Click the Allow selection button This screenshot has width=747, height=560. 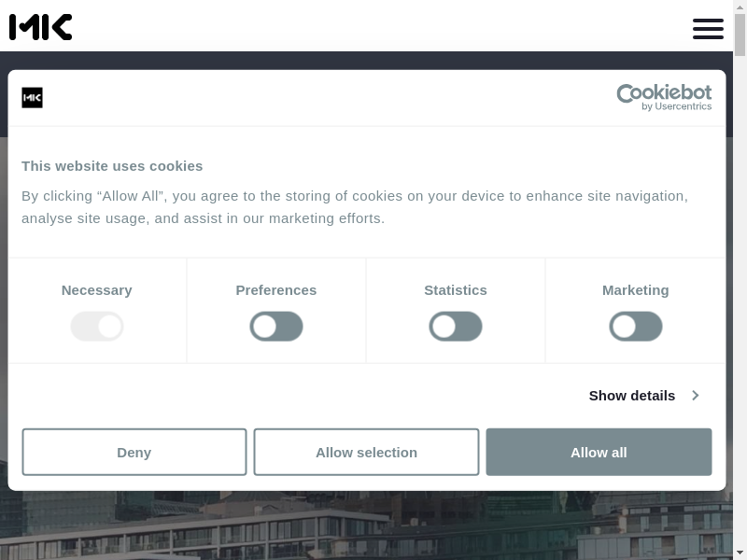pyautogui.click(x=366, y=453)
